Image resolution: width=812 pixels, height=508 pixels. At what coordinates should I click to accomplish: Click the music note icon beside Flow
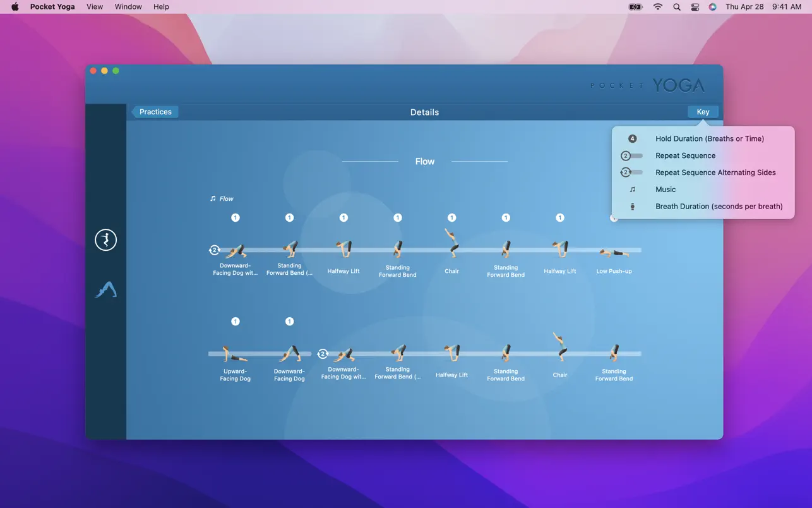[x=213, y=198]
